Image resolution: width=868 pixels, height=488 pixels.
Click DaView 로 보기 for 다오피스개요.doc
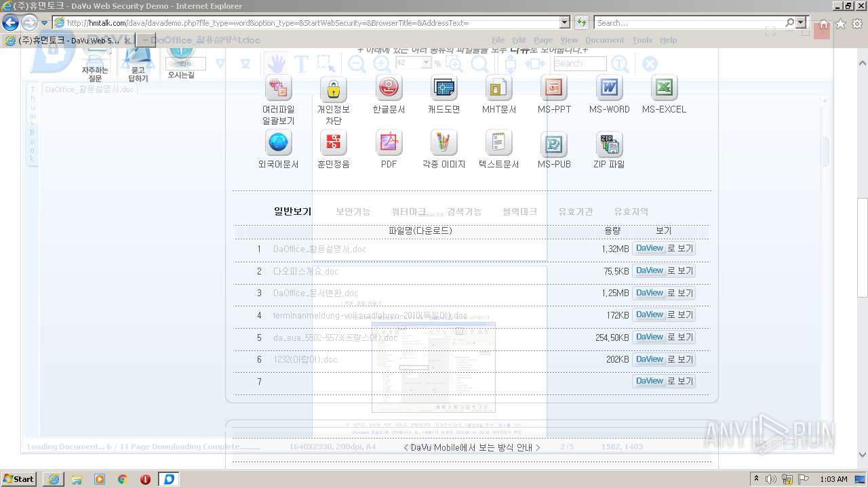pyautogui.click(x=664, y=271)
